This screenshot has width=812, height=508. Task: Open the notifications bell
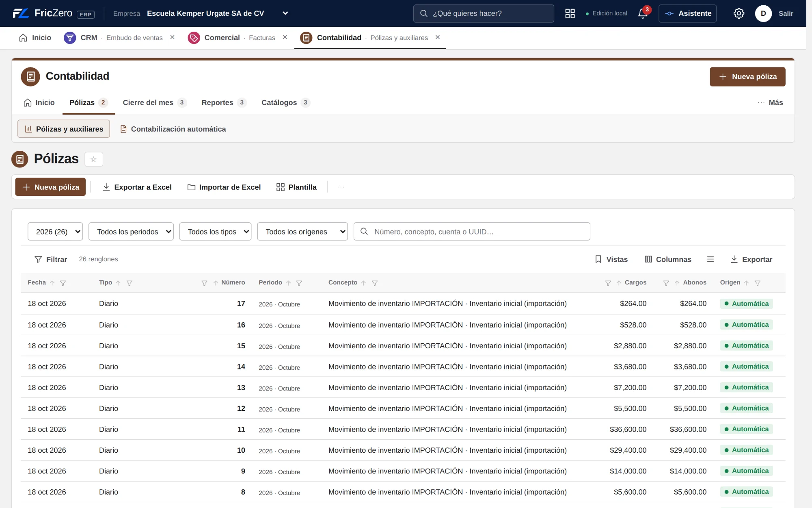[x=643, y=13]
